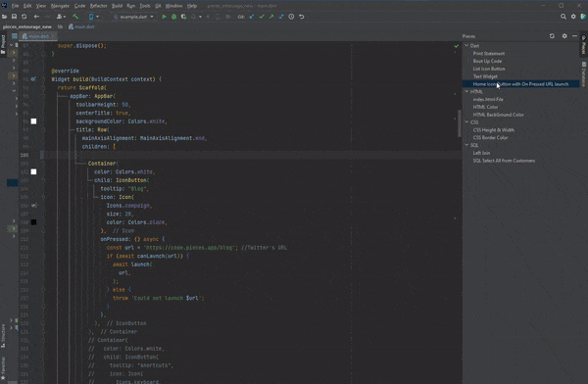This screenshot has height=384, width=588.
Task: Toggle the Structure tool window side tab
Action: 3,336
